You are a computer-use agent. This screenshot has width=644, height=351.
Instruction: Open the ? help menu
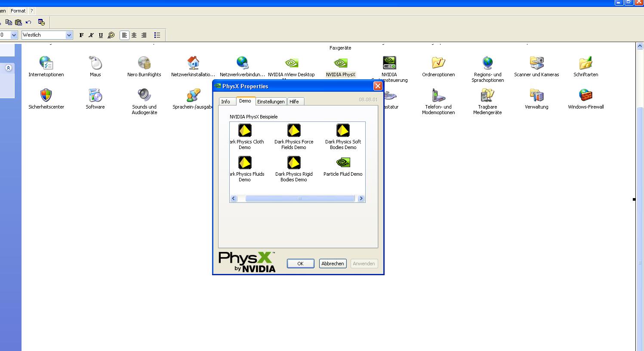click(x=31, y=11)
